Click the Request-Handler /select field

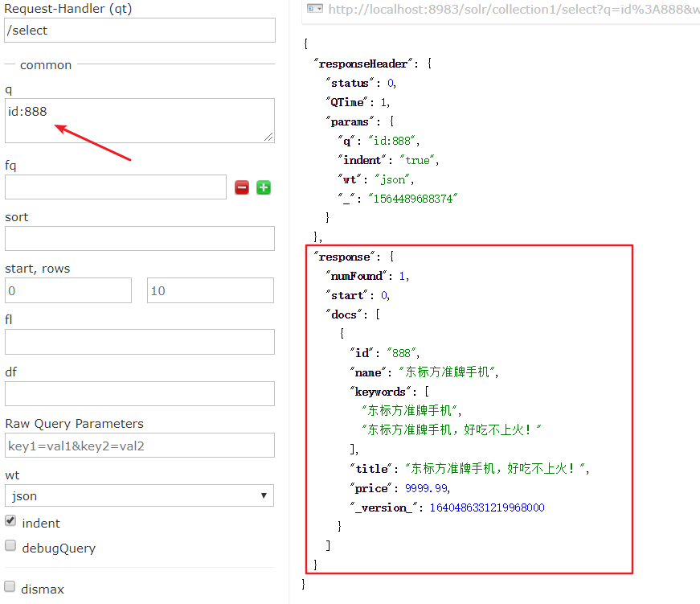pyautogui.click(x=140, y=31)
